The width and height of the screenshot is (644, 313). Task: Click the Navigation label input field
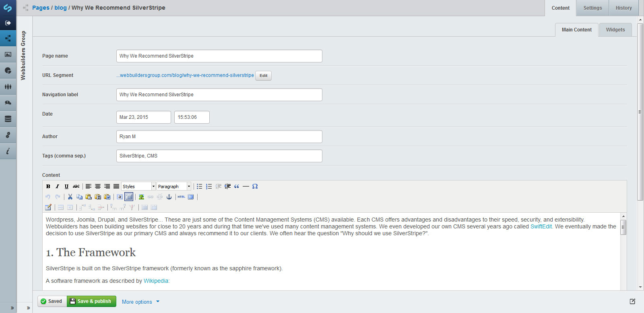tap(219, 95)
